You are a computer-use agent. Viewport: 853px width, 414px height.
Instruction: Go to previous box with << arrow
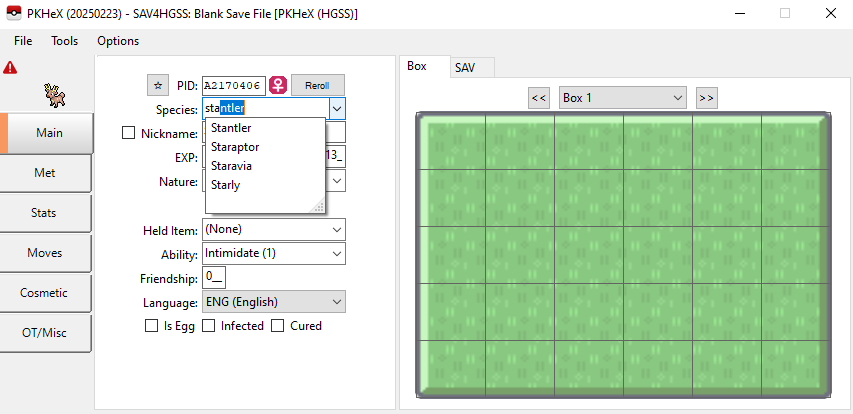538,98
